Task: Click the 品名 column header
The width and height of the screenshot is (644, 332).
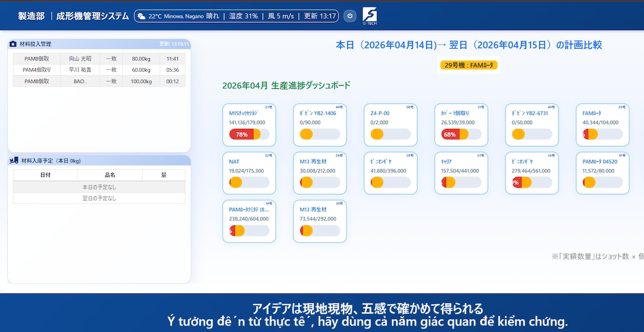Action: (x=110, y=175)
